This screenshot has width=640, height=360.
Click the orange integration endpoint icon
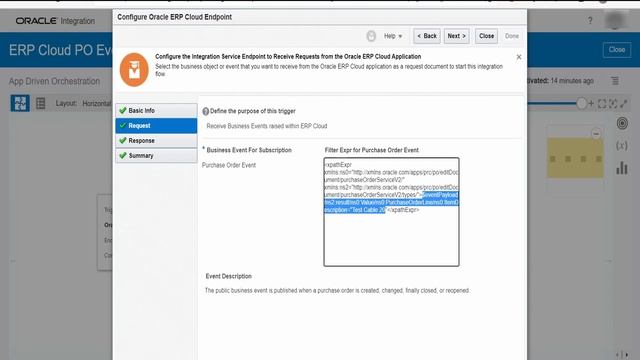coord(134,70)
